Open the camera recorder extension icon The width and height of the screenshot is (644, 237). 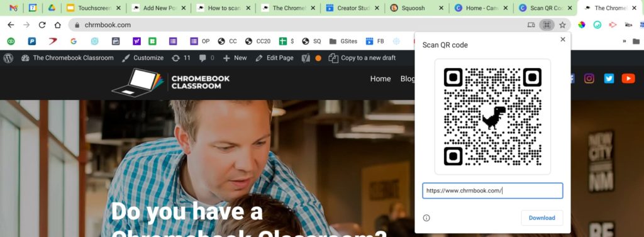point(628,25)
